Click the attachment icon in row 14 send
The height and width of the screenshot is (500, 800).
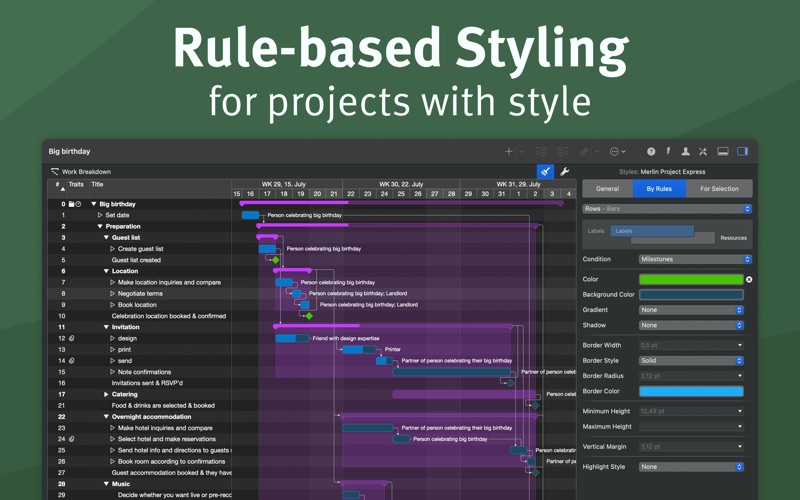(x=72, y=361)
